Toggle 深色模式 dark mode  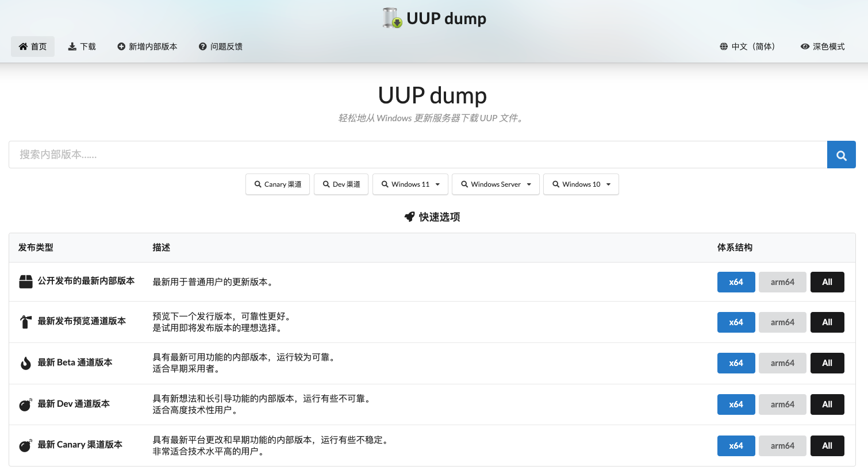pyautogui.click(x=823, y=47)
